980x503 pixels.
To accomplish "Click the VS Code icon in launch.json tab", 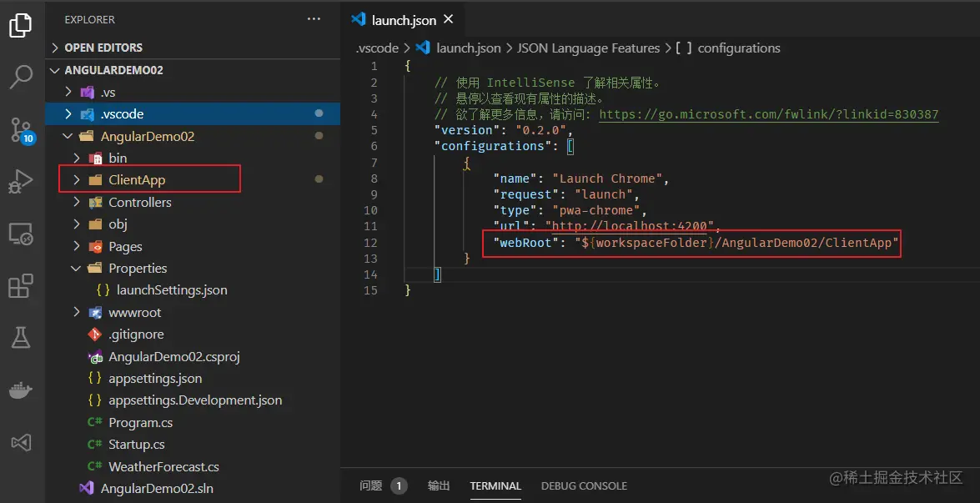I will tap(358, 19).
